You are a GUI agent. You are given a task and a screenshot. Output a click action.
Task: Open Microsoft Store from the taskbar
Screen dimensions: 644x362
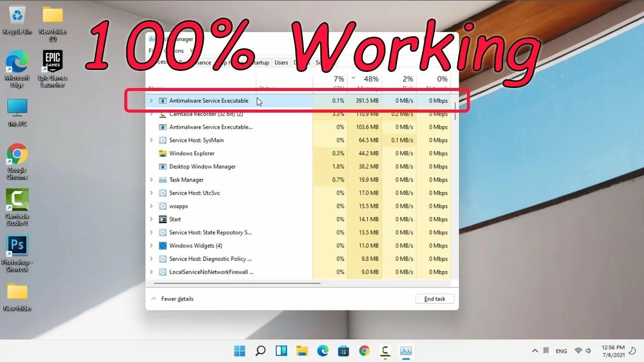(x=344, y=350)
